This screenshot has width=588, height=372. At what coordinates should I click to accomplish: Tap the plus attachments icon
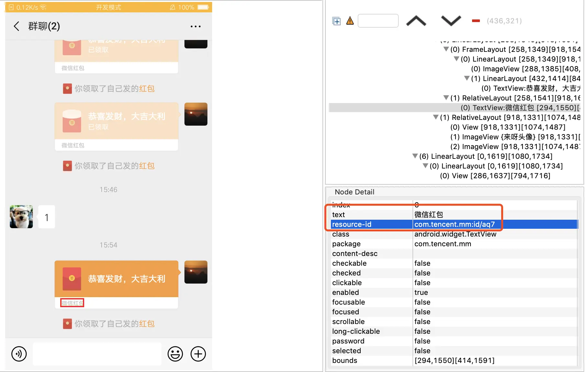coord(198,354)
